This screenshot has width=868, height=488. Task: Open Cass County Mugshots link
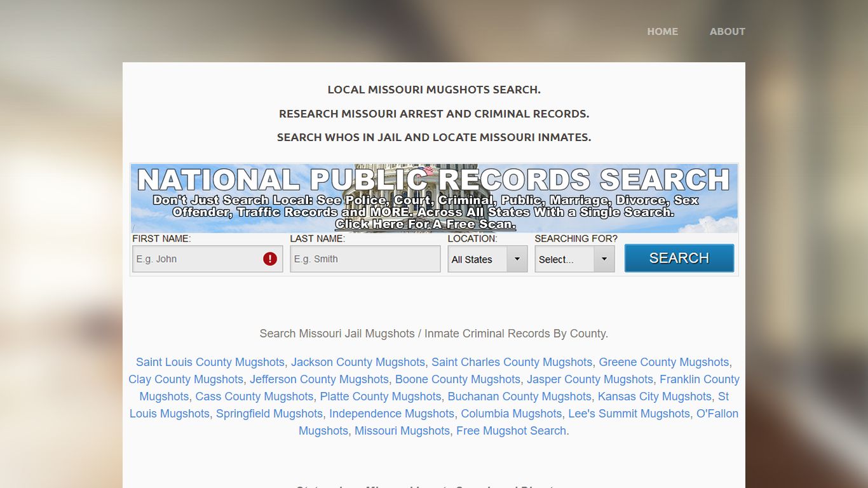(254, 396)
